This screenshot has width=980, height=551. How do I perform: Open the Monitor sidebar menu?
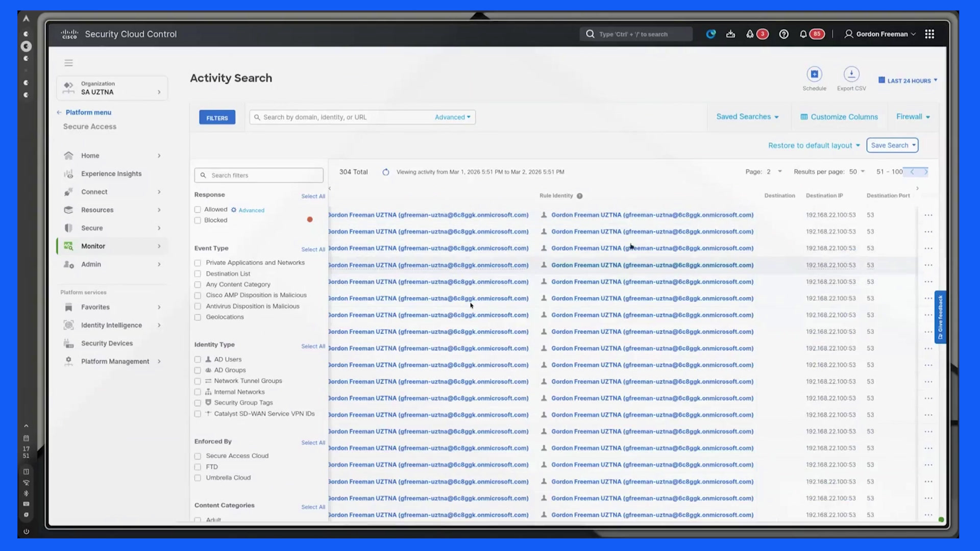click(112, 246)
